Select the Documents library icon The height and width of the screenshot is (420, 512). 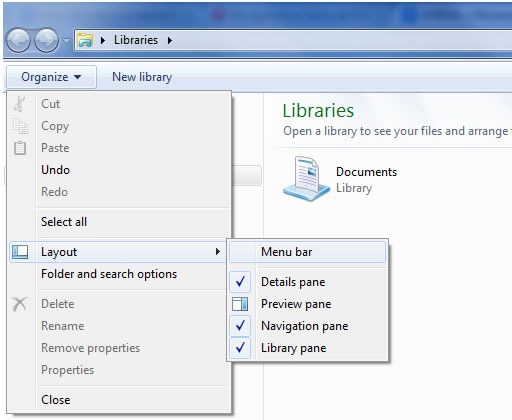click(x=306, y=179)
